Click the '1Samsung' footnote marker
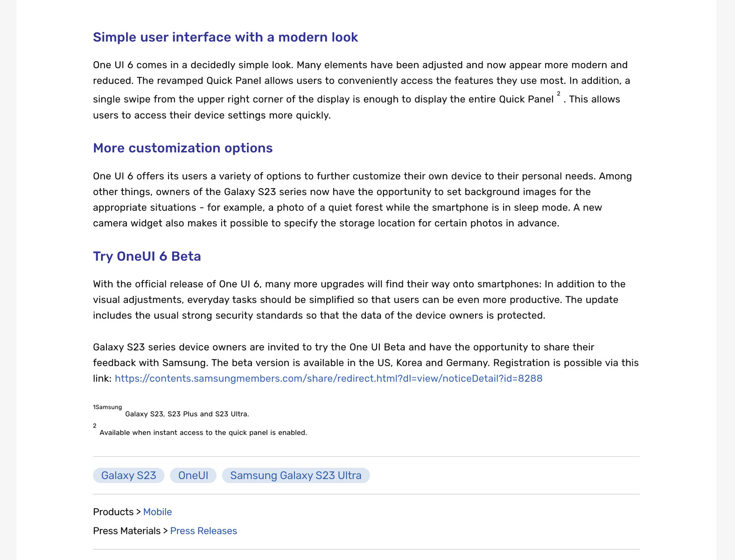 pyautogui.click(x=107, y=407)
